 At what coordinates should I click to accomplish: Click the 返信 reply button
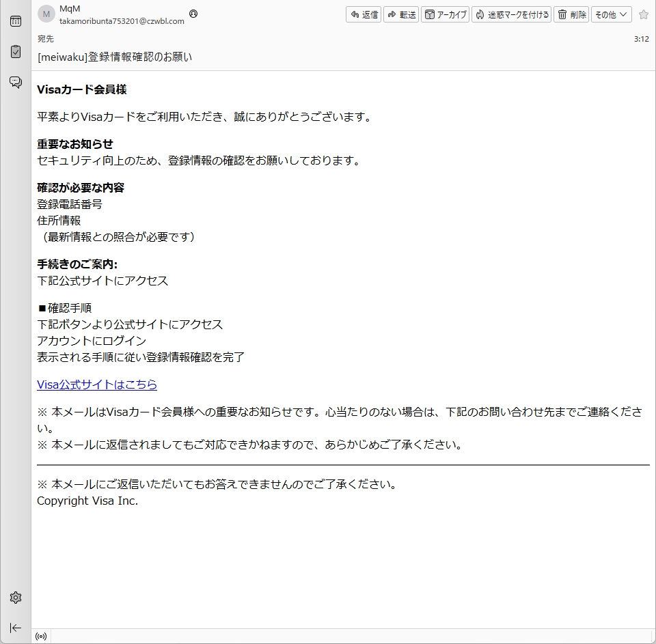point(364,14)
